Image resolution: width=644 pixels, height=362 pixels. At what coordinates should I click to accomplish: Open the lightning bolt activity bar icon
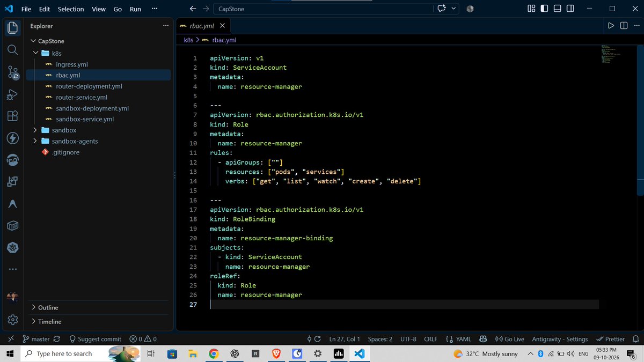[x=13, y=138]
